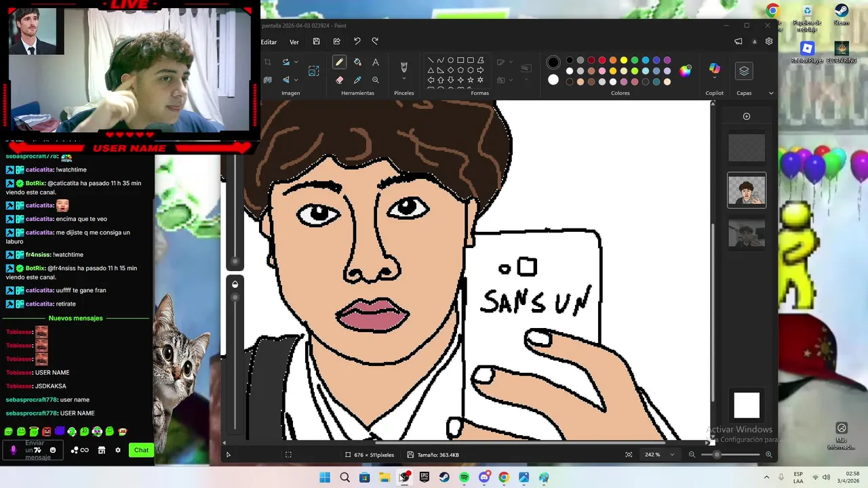This screenshot has height=488, width=868.
Task: Select the Magnifier tool
Action: 376,80
